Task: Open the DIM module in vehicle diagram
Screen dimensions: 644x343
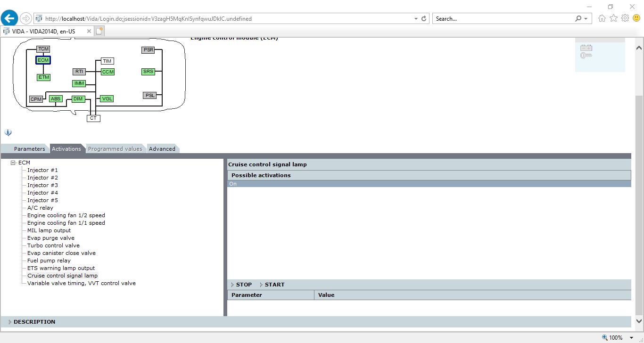Action: coord(78,99)
